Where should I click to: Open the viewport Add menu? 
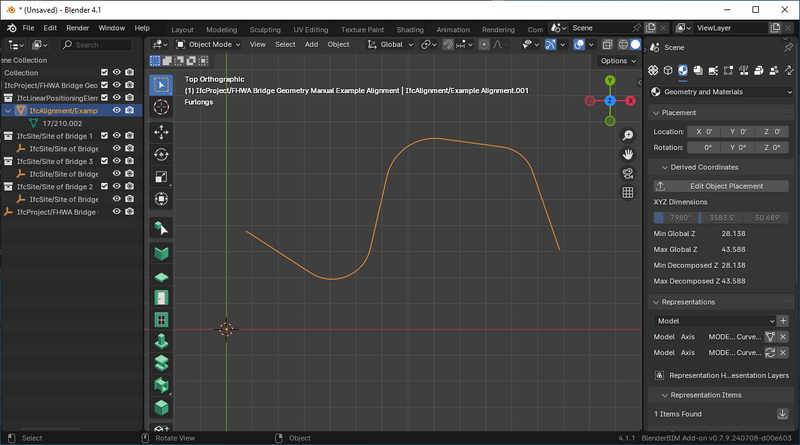coord(311,44)
